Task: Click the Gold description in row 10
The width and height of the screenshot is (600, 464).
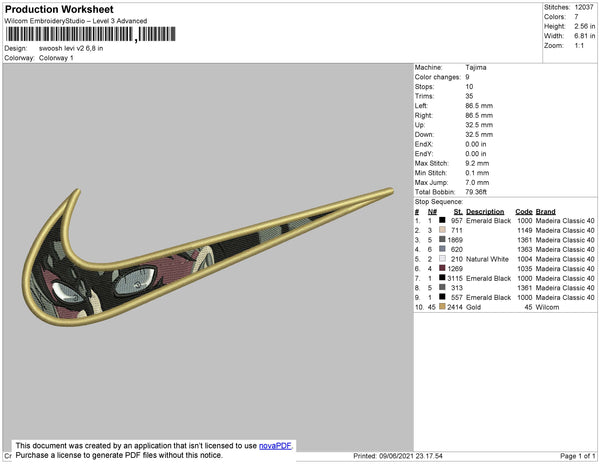Action: (x=473, y=307)
